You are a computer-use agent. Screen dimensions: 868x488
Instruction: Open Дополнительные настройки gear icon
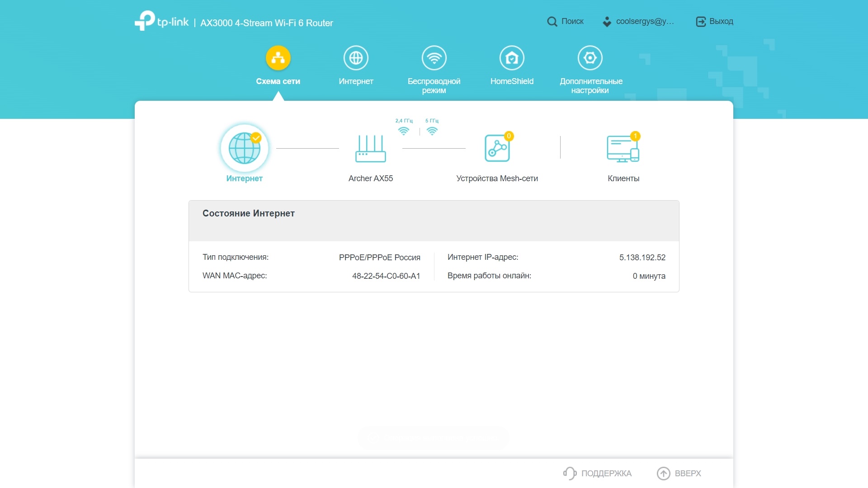pos(590,58)
